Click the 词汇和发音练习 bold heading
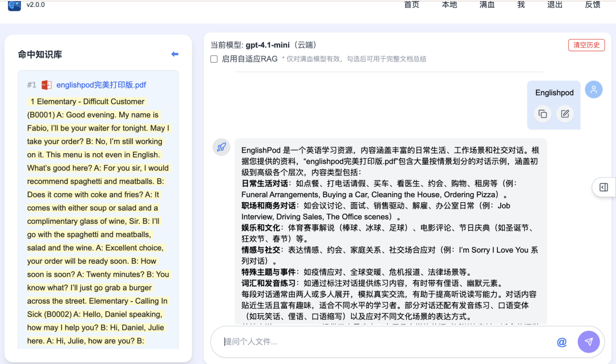 pos(268,283)
